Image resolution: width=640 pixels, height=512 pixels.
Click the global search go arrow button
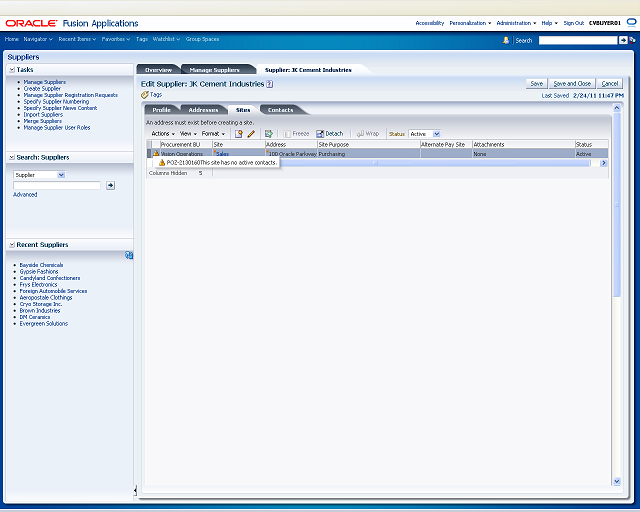[623, 40]
